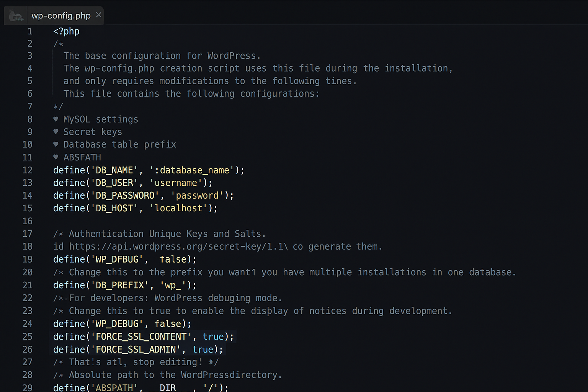The image size is (588, 392).
Task: Select the wp-config.php tab label
Action: (61, 16)
